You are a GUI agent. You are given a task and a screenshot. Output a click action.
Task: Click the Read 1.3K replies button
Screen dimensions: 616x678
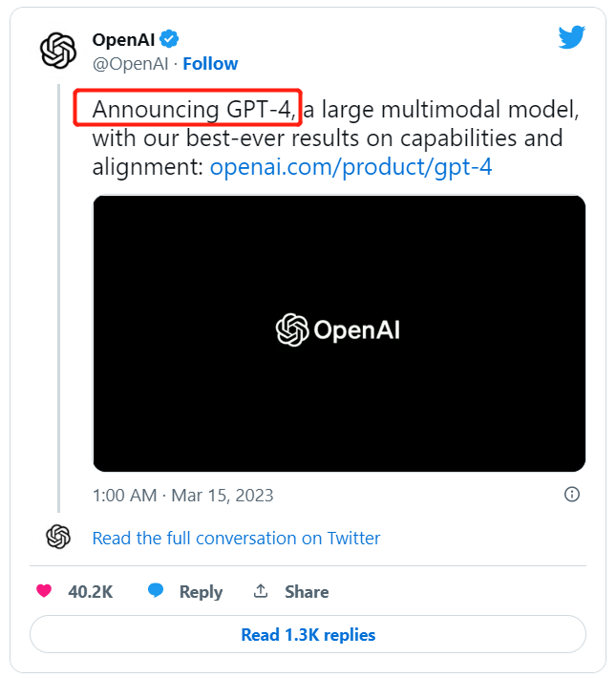[308, 635]
